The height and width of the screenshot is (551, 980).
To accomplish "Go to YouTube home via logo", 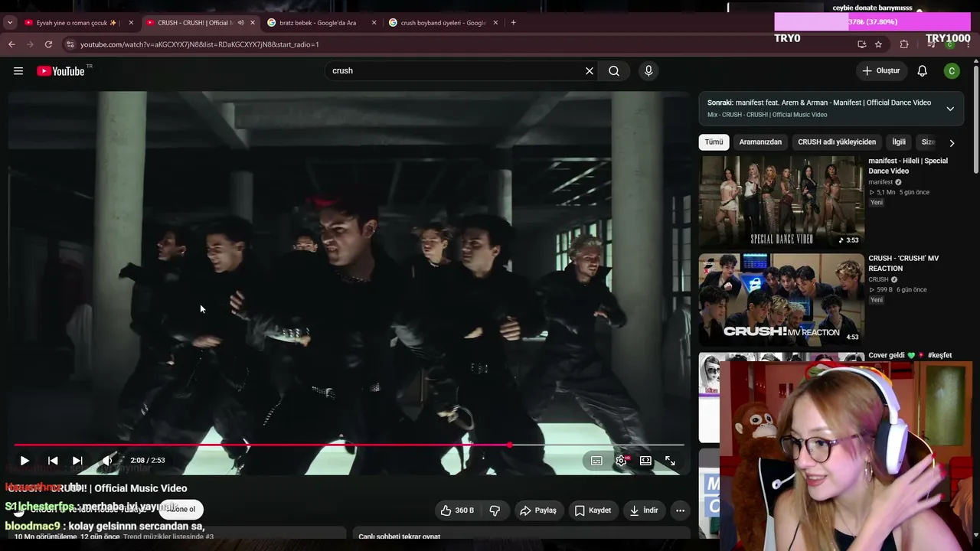I will 60,71.
